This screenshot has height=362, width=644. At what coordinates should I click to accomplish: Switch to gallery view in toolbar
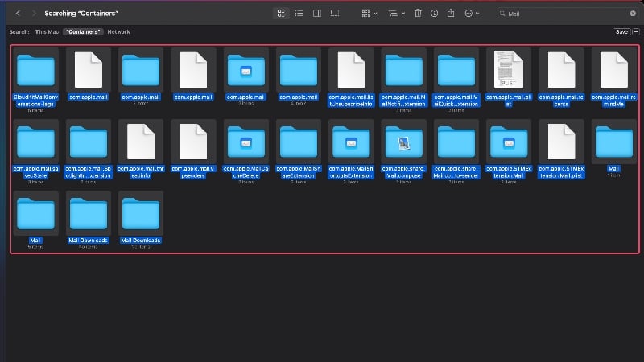pos(335,14)
